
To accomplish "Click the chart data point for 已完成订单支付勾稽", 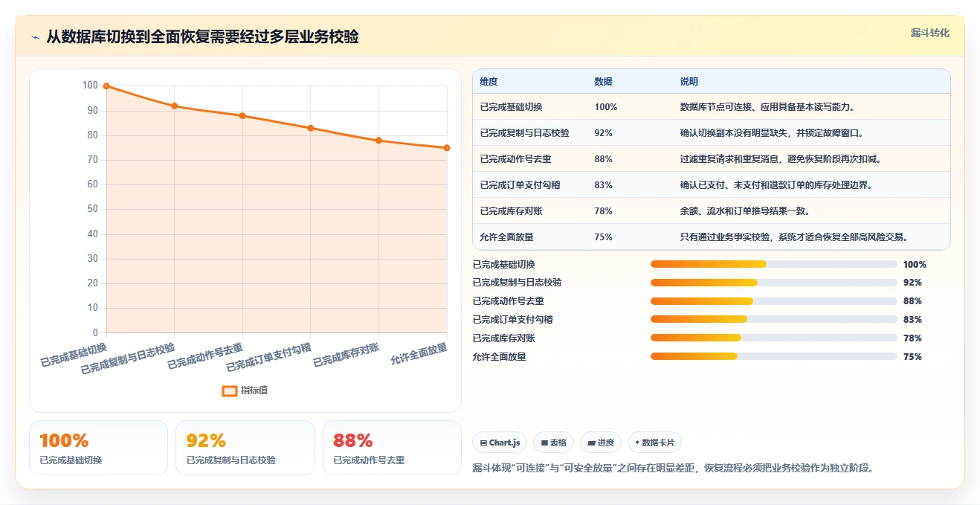I will pyautogui.click(x=311, y=128).
